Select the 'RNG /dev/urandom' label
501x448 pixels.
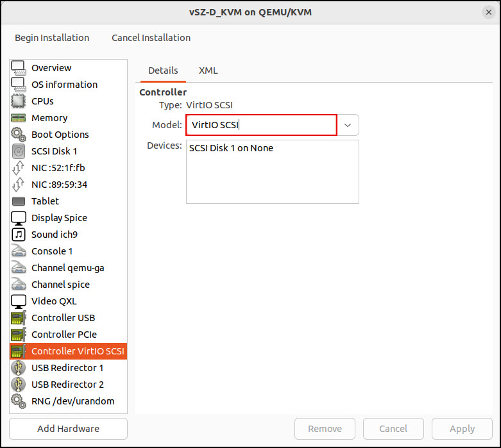pyautogui.click(x=73, y=401)
